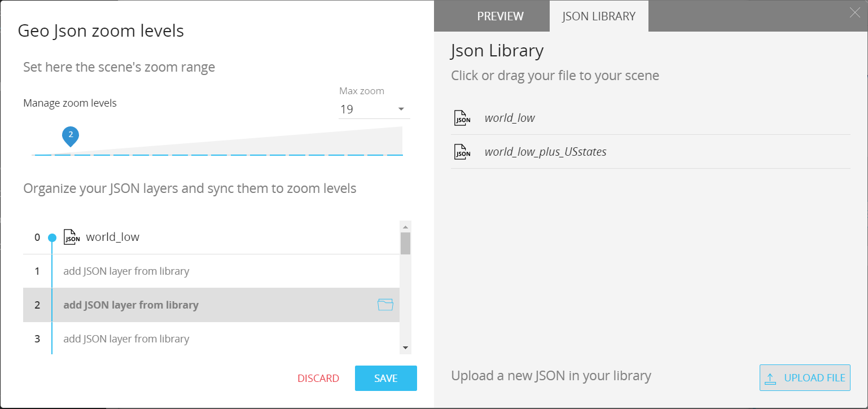The width and height of the screenshot is (868, 409).
Task: Select row 1 add JSON layer
Action: click(x=211, y=271)
